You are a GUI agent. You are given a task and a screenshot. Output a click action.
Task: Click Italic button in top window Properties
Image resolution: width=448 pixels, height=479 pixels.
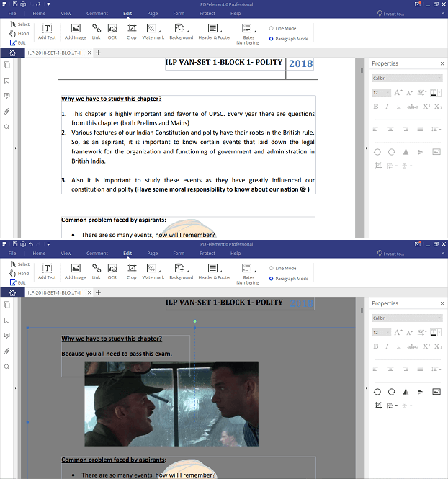[x=387, y=107]
